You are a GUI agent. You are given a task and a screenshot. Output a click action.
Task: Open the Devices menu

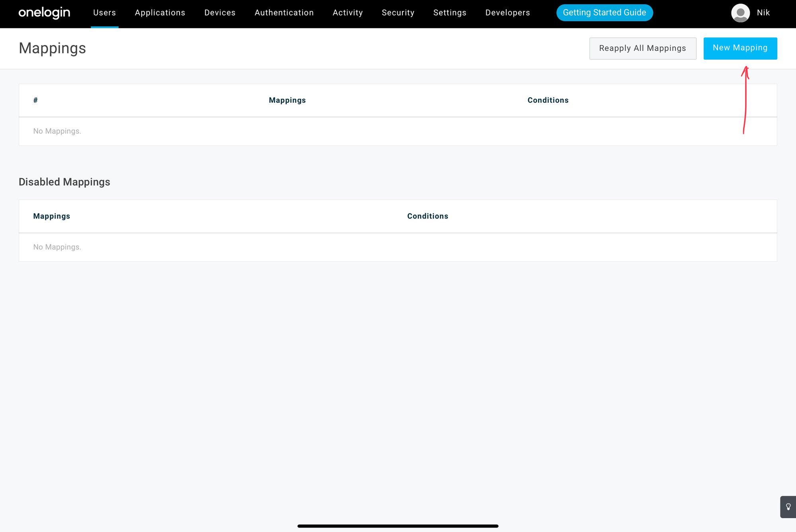(x=220, y=13)
